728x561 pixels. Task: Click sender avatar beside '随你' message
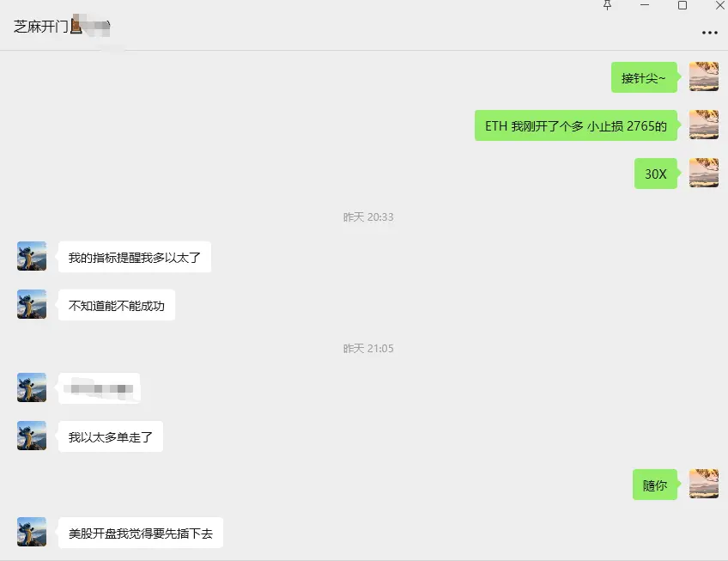[x=703, y=484]
